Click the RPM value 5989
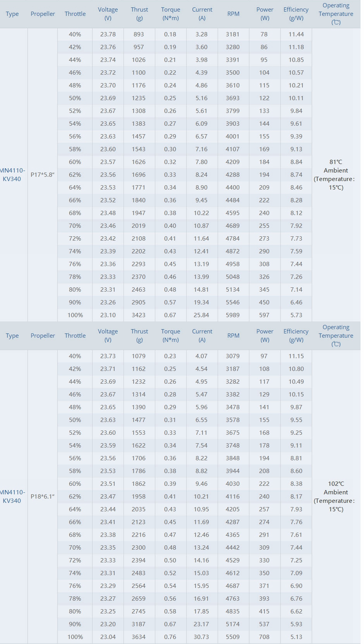This screenshot has height=644, width=364. [x=233, y=315]
